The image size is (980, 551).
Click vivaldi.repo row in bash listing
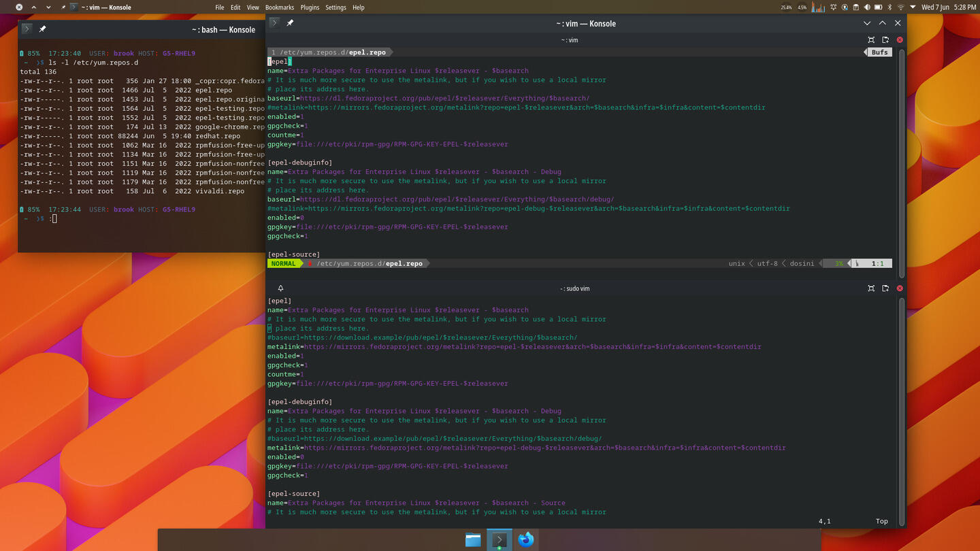[132, 191]
